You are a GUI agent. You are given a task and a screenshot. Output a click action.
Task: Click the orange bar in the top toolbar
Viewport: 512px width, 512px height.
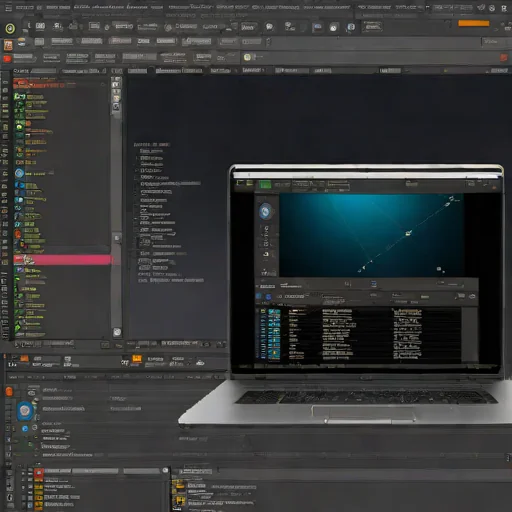pos(473,23)
